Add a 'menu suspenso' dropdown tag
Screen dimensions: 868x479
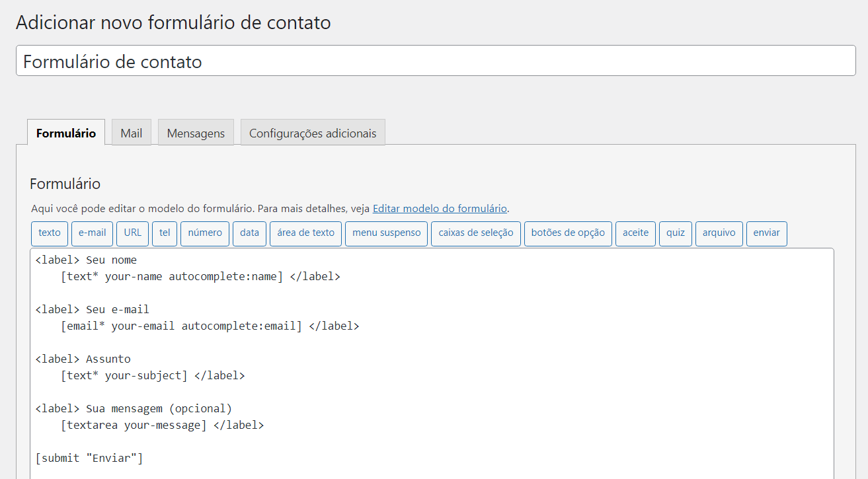[x=386, y=233]
